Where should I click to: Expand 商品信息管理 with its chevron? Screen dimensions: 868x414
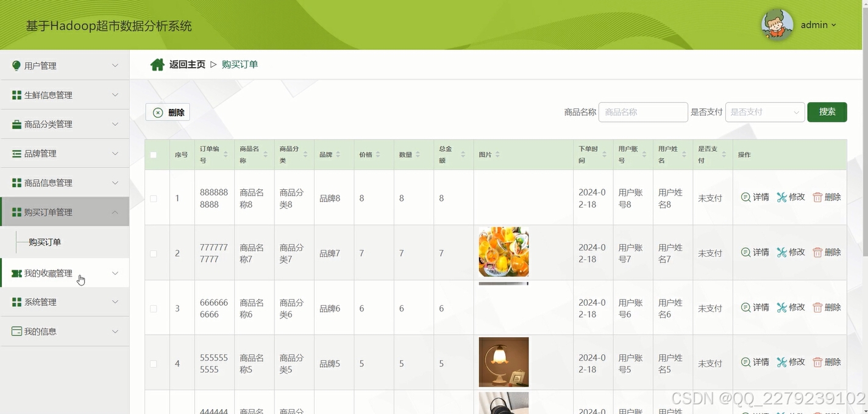(115, 182)
